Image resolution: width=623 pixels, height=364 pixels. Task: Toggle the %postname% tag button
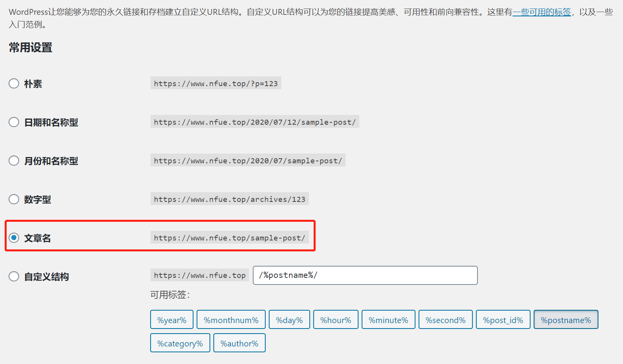[566, 320]
